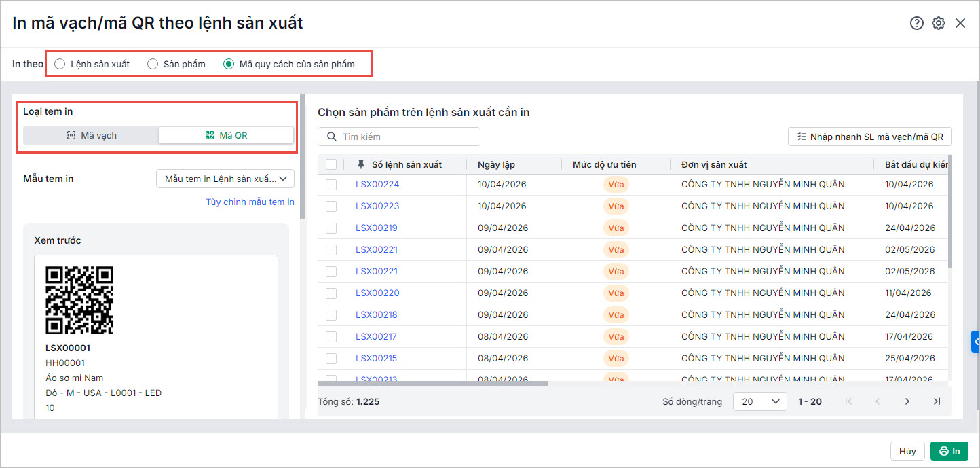The image size is (980, 468).
Task: Open the Số dòng/trang rows dropdown
Action: pyautogui.click(x=759, y=401)
